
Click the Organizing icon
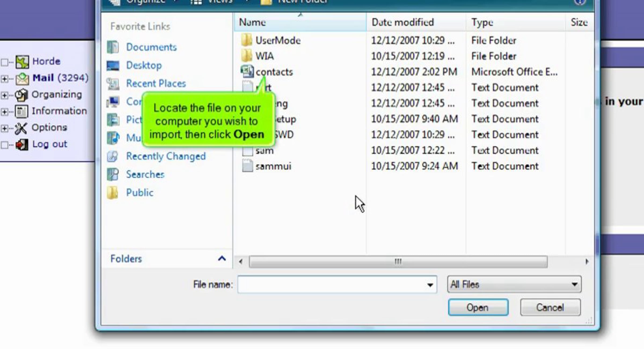(x=21, y=95)
